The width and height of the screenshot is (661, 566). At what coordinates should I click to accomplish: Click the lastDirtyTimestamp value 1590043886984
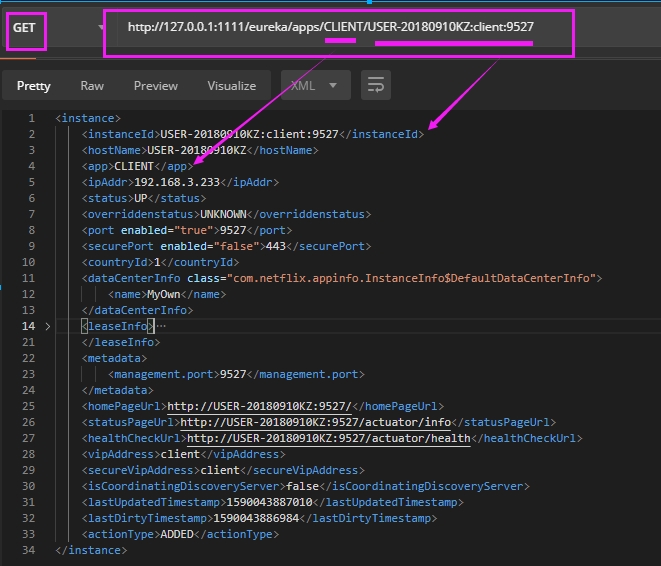(x=256, y=518)
